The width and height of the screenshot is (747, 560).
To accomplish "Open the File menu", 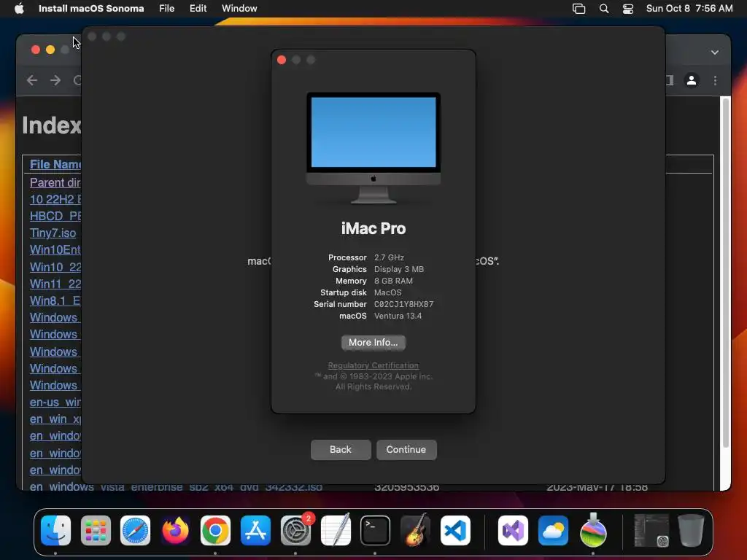I will click(x=167, y=8).
